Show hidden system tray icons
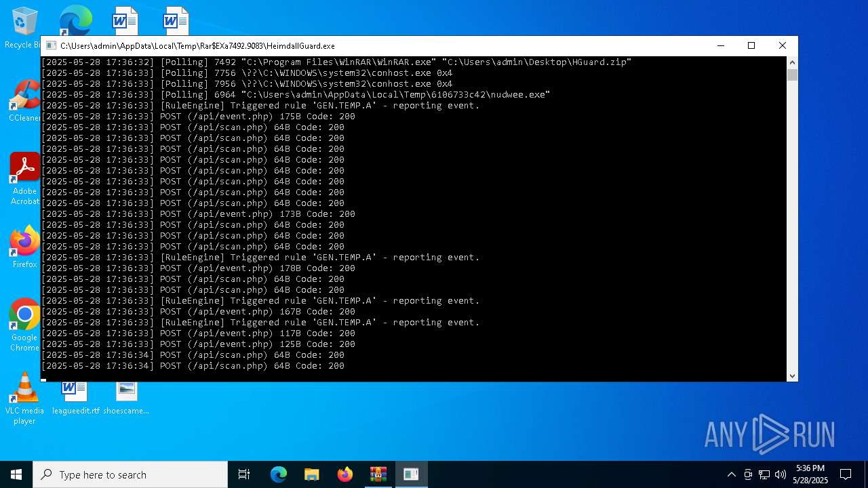 pos(731,474)
